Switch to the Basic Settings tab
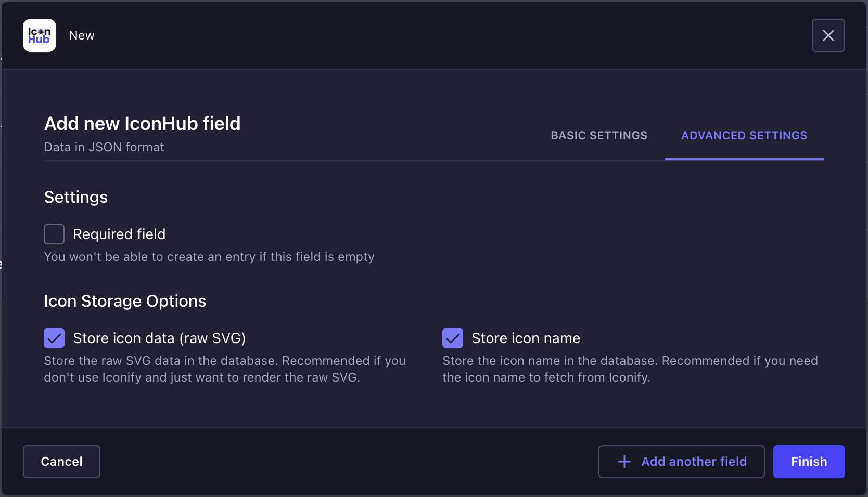 coord(599,136)
